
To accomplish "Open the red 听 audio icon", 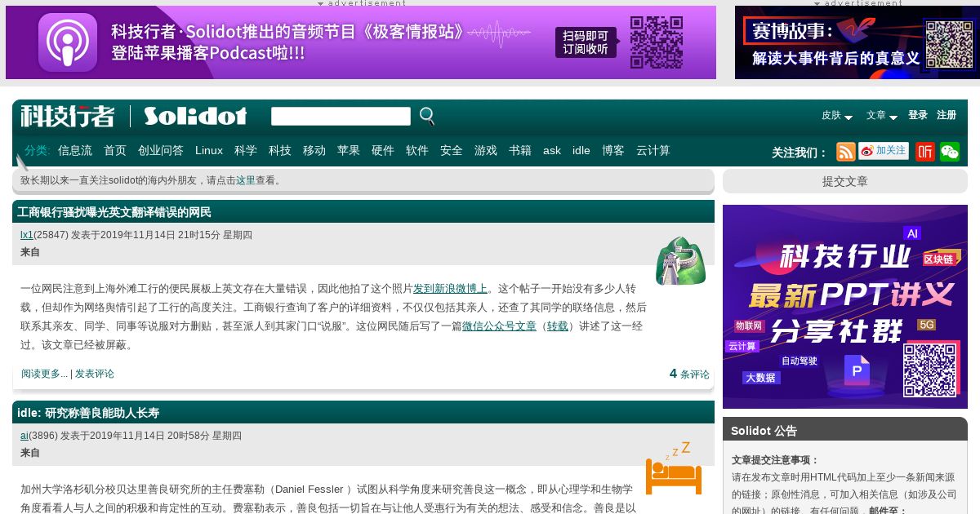I will click(925, 152).
